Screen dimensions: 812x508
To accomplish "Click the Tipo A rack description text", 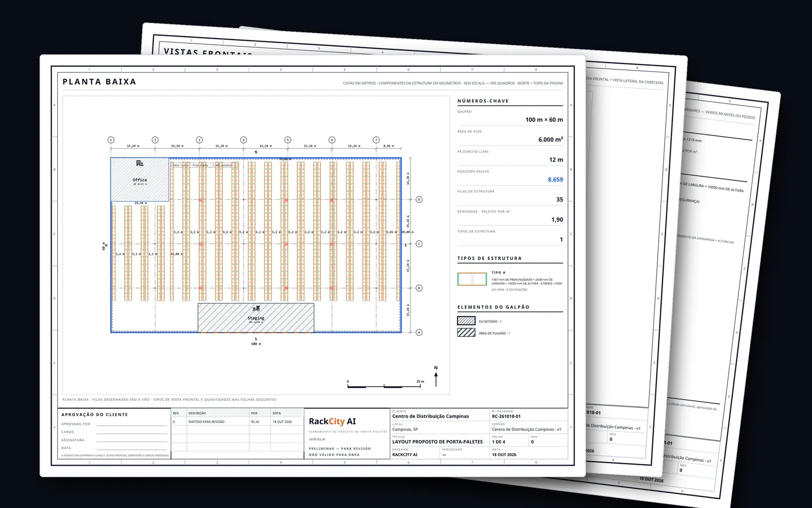I will click(x=526, y=281).
